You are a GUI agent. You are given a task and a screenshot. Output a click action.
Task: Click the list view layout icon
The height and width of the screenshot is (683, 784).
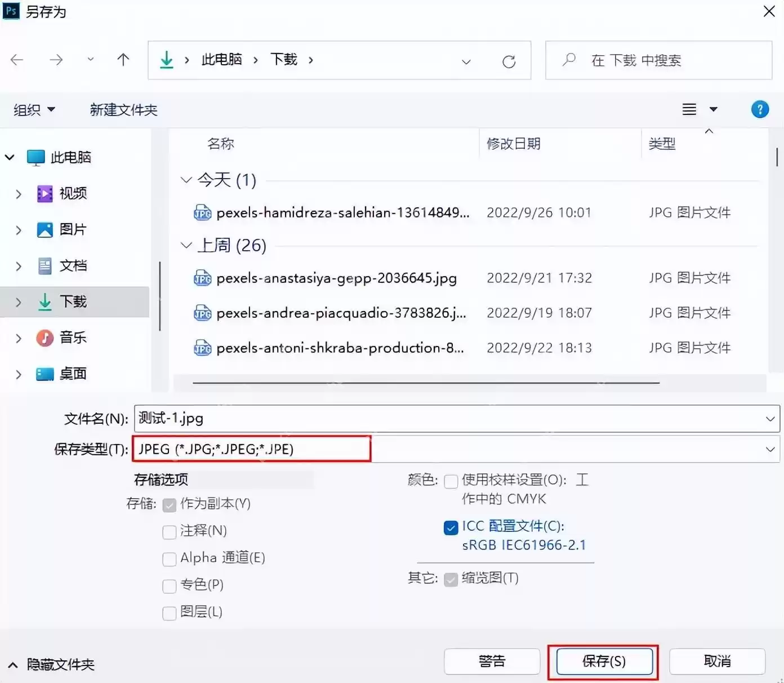pyautogui.click(x=689, y=109)
